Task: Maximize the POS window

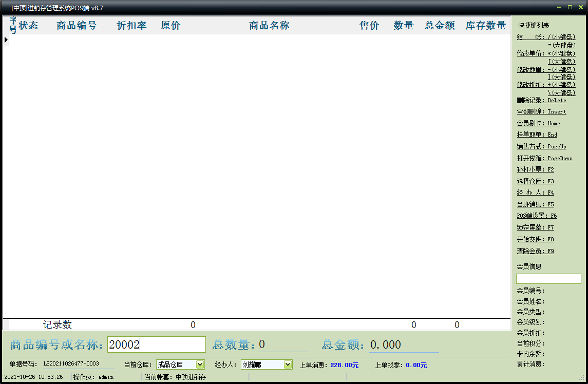Action: pos(570,8)
